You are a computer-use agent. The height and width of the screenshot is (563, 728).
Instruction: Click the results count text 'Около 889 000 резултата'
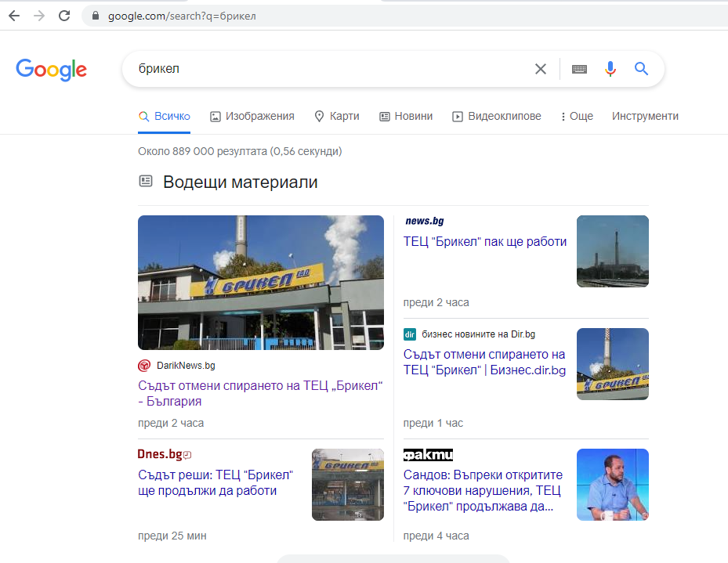pyautogui.click(x=201, y=151)
